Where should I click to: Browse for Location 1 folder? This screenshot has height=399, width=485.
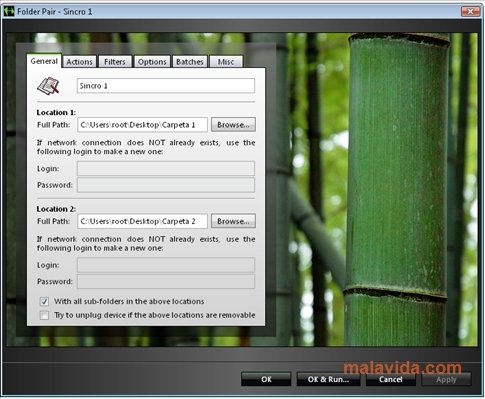click(x=233, y=125)
